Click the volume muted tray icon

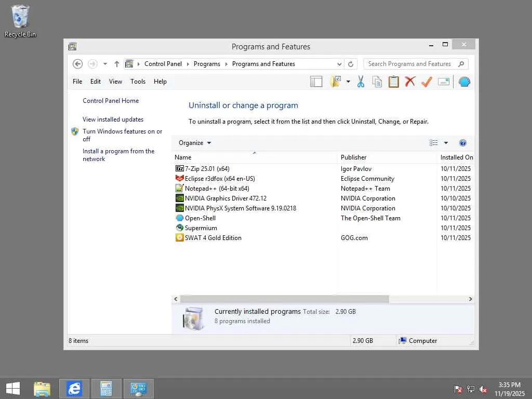[x=483, y=389]
